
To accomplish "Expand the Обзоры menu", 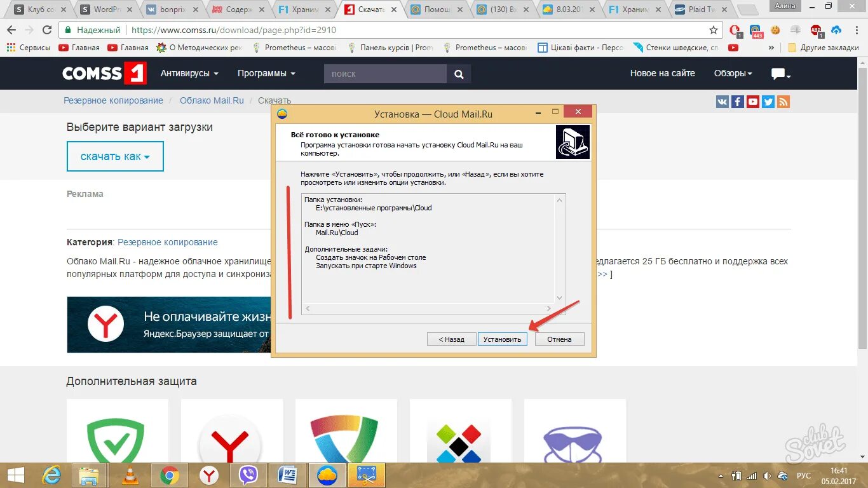I will 733,74.
